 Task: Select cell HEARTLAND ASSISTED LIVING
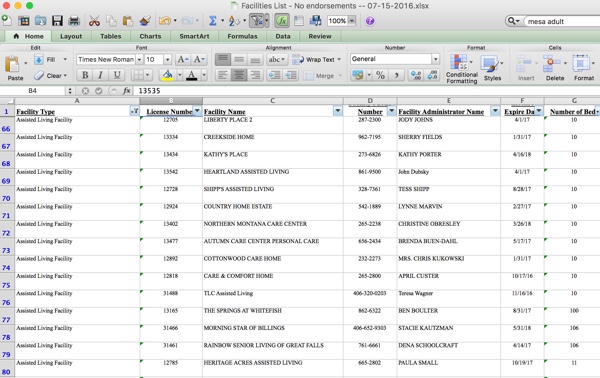272,177
